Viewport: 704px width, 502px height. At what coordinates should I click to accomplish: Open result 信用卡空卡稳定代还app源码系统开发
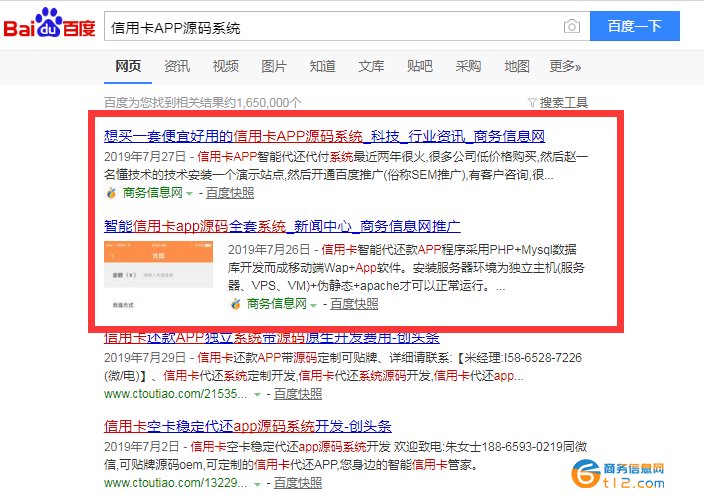point(247,426)
